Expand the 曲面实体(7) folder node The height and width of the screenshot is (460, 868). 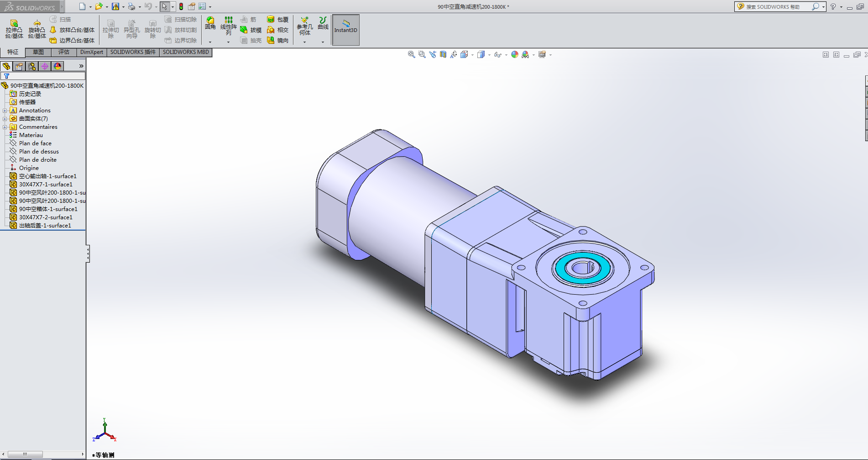click(5, 119)
